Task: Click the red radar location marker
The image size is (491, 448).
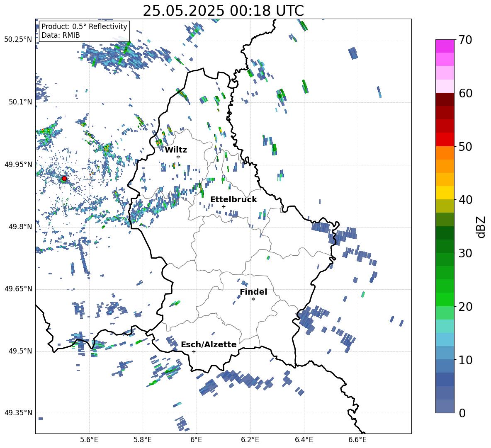Action: click(x=64, y=178)
